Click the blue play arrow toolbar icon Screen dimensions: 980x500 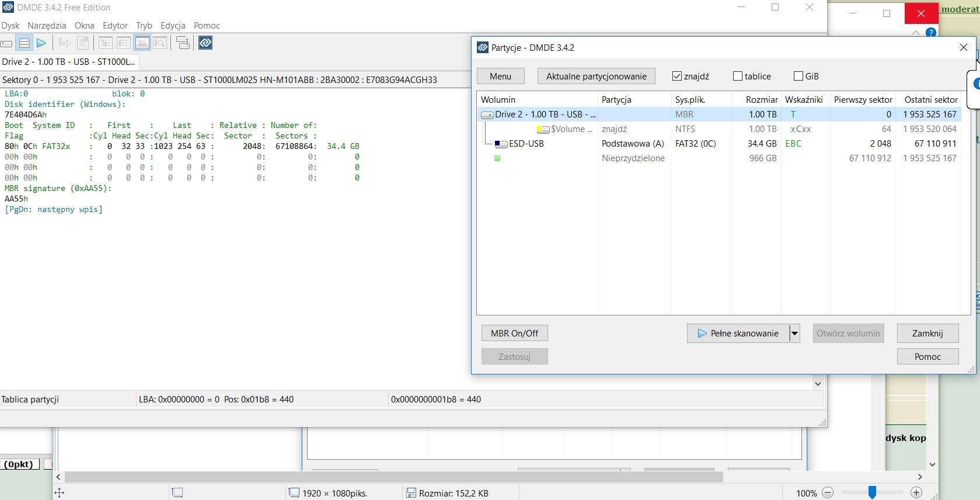41,43
